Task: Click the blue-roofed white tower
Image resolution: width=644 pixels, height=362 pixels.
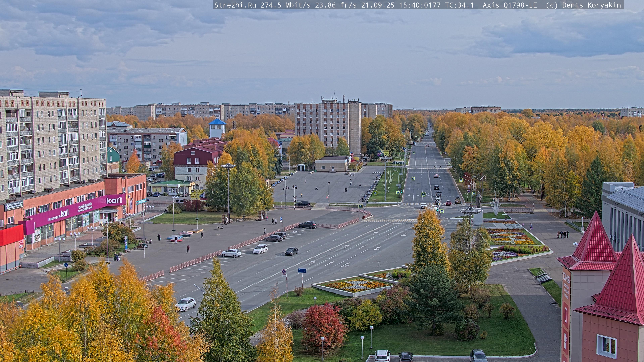Action: pos(217,128)
